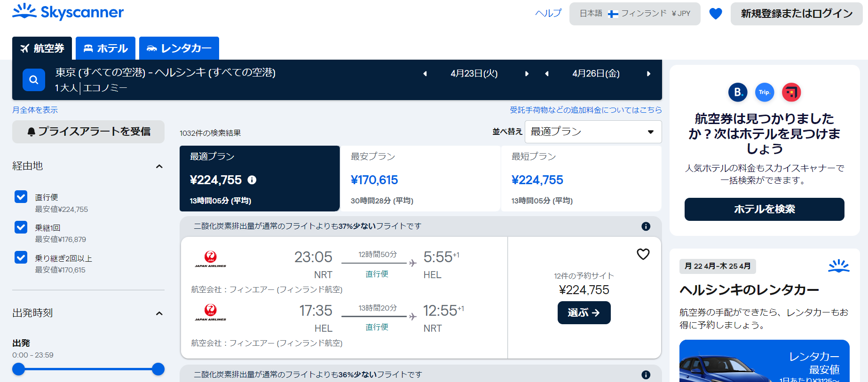
Task: Switch to the ホテル tab
Action: click(x=106, y=48)
